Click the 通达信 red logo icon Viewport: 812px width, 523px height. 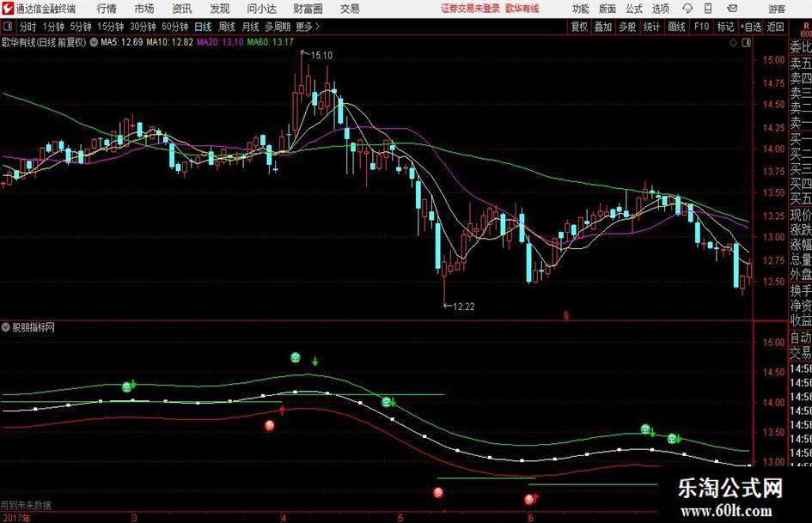[9, 9]
